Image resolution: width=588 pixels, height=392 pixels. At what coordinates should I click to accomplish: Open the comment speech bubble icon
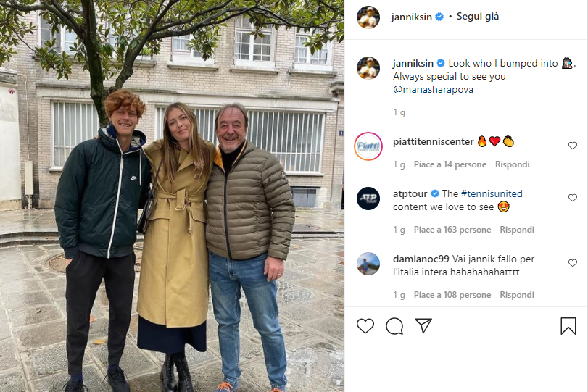pos(394,326)
